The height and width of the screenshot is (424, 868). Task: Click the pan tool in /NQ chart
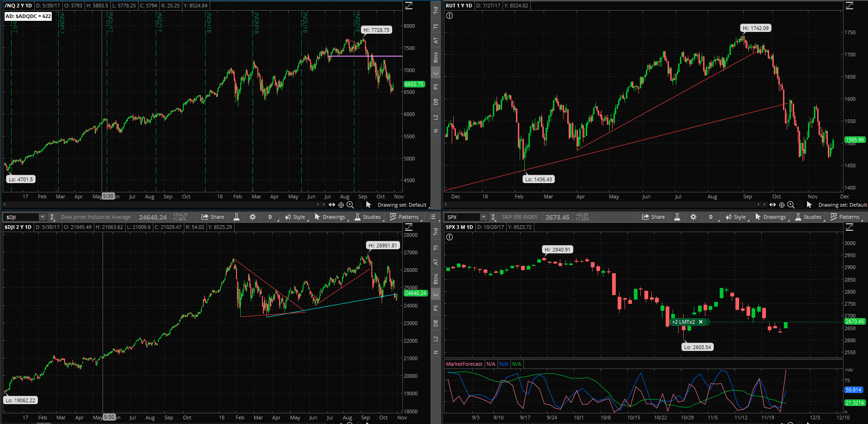click(x=332, y=205)
